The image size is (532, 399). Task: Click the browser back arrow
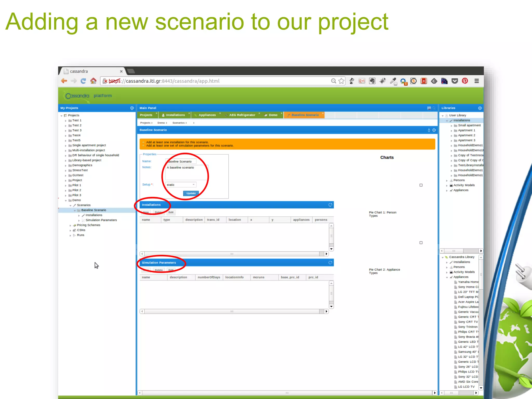(x=64, y=81)
